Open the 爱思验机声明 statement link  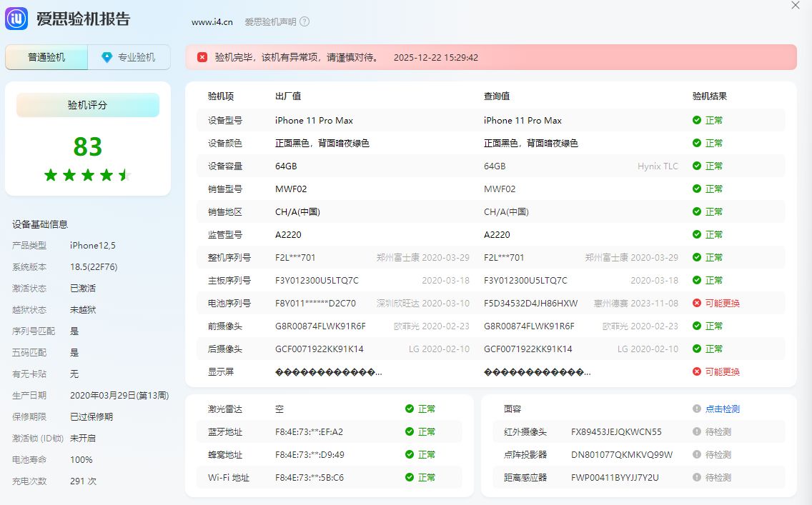click(270, 21)
